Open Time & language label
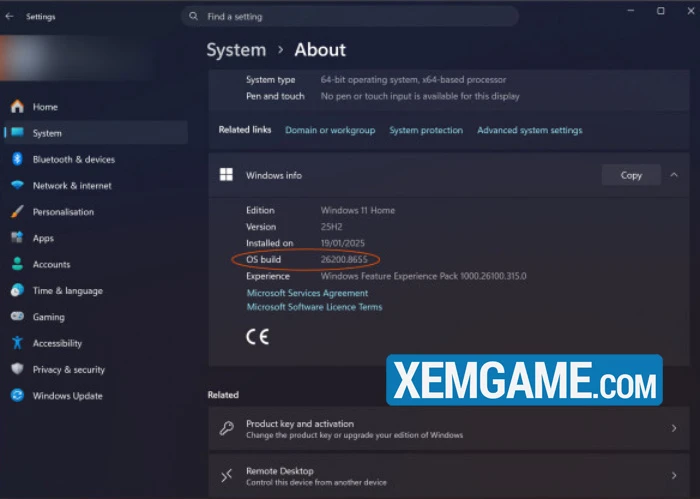This screenshot has height=499, width=700. coord(67,291)
